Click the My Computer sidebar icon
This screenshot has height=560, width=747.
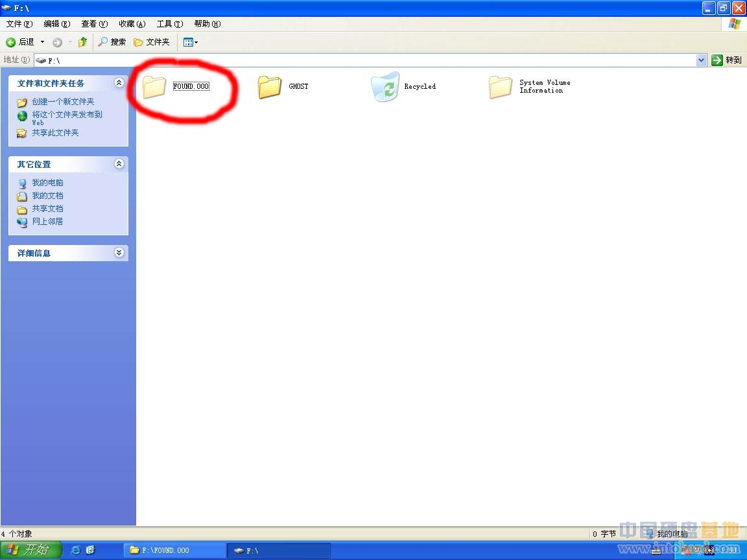22,183
